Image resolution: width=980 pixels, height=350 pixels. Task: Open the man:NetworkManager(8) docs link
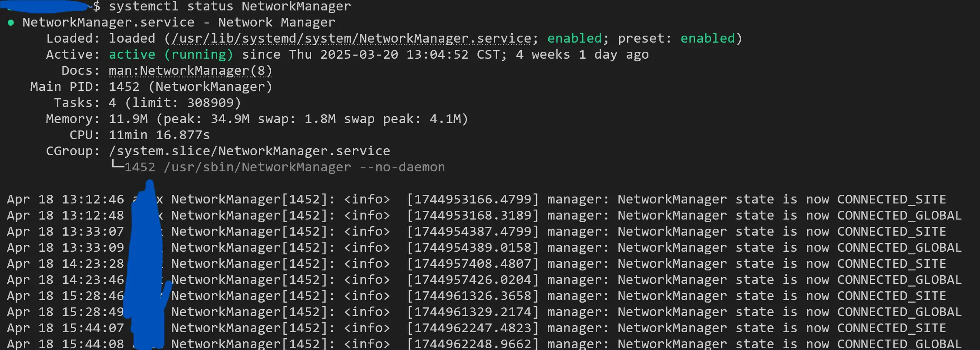click(x=190, y=71)
